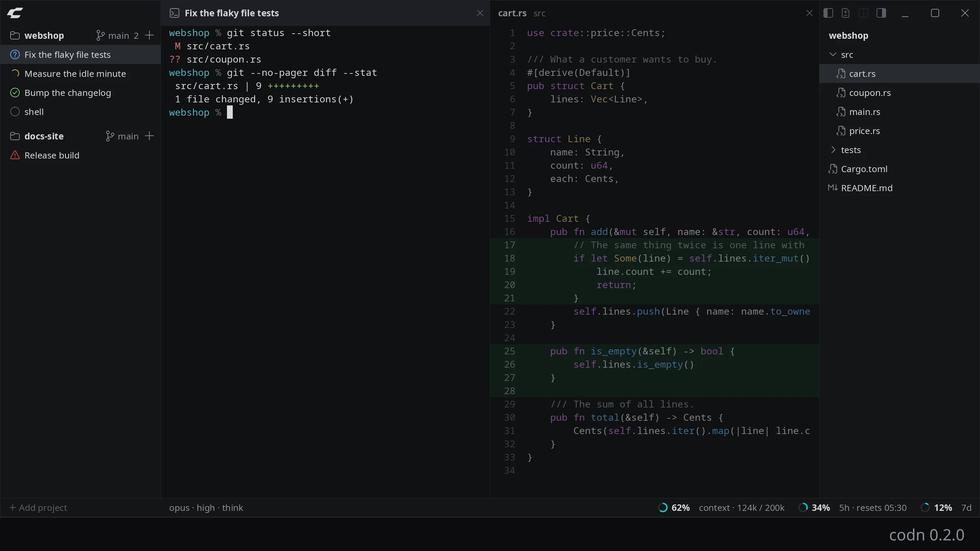The width and height of the screenshot is (980, 551).
Task: Click 'src/coupon.rs' in the git status output
Action: click(224, 59)
